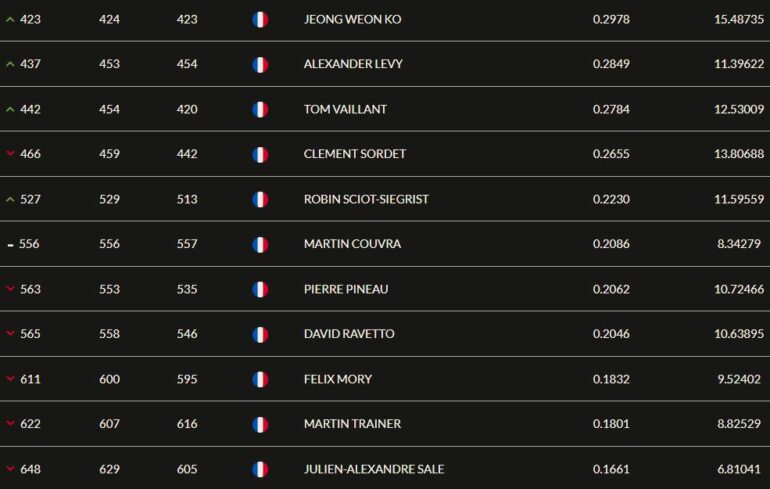Click the flag icon in Tom Vaillant's row
770x489 pixels.
[x=260, y=109]
